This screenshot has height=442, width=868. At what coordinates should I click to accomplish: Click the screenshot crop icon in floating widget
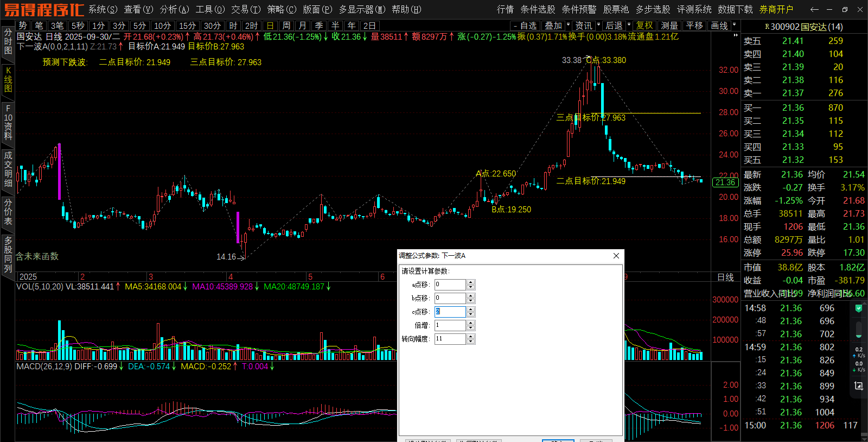click(858, 386)
